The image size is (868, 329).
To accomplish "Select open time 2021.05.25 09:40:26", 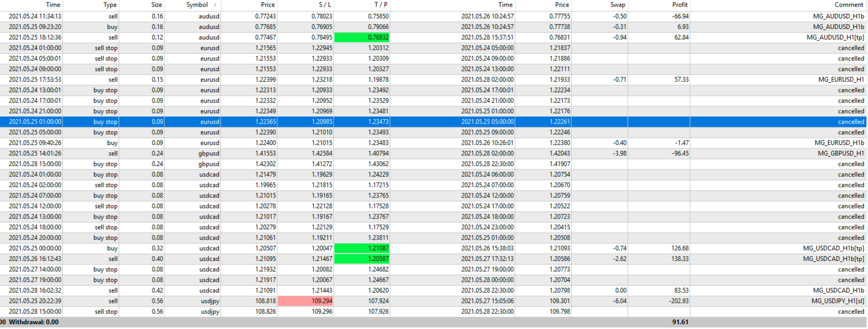I will (x=35, y=143).
